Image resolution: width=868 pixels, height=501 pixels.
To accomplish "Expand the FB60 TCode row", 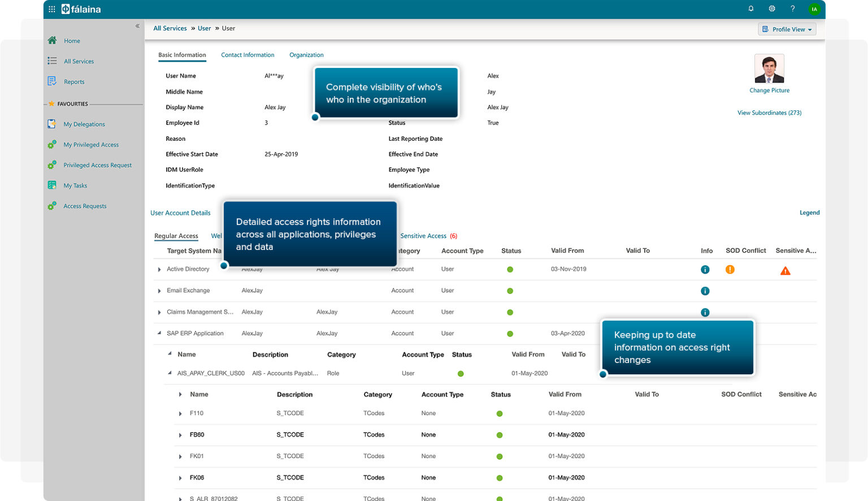I will 180,435.
